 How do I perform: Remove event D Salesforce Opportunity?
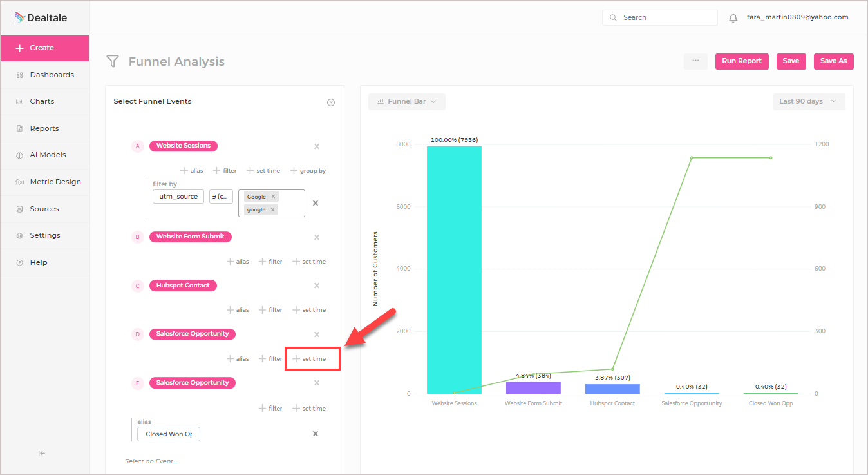coord(317,334)
